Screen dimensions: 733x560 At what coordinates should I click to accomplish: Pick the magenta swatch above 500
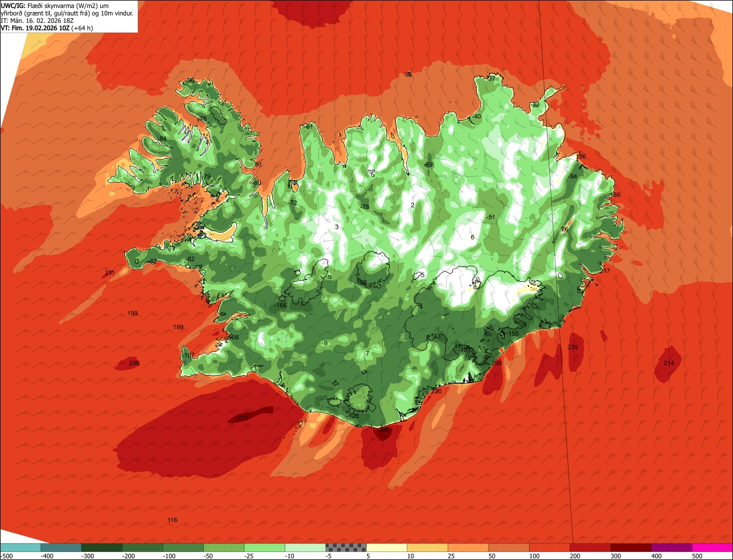712,547
